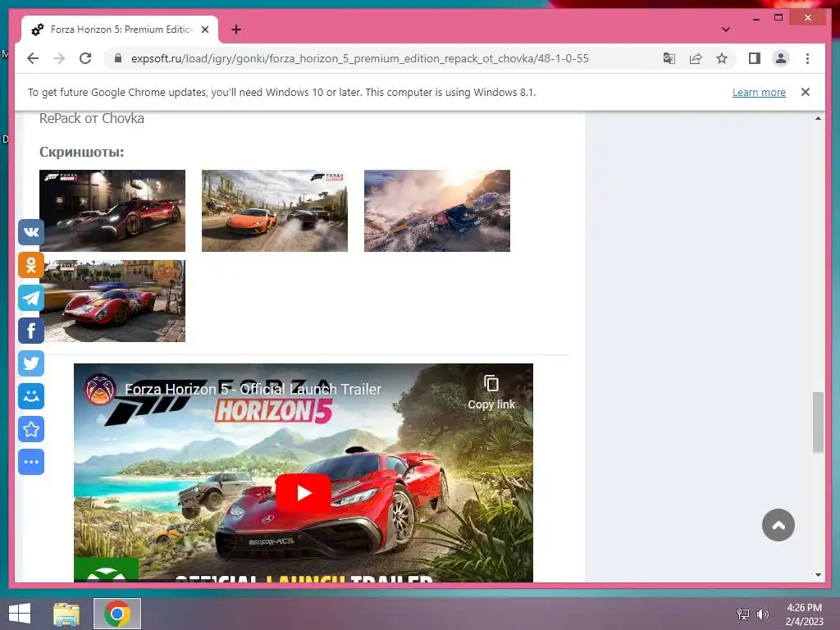This screenshot has height=630, width=840.
Task: Open taskbar clock showing 4:26 PM
Action: point(804,614)
